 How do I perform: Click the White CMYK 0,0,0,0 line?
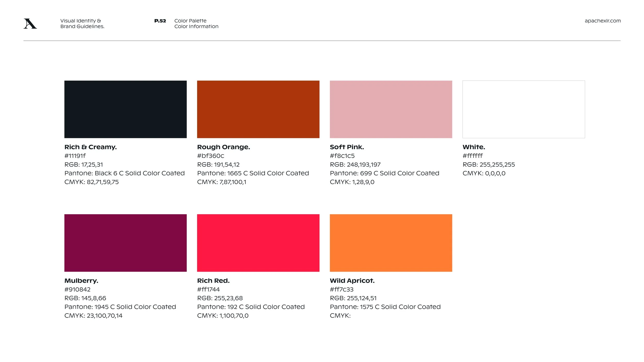pos(484,173)
